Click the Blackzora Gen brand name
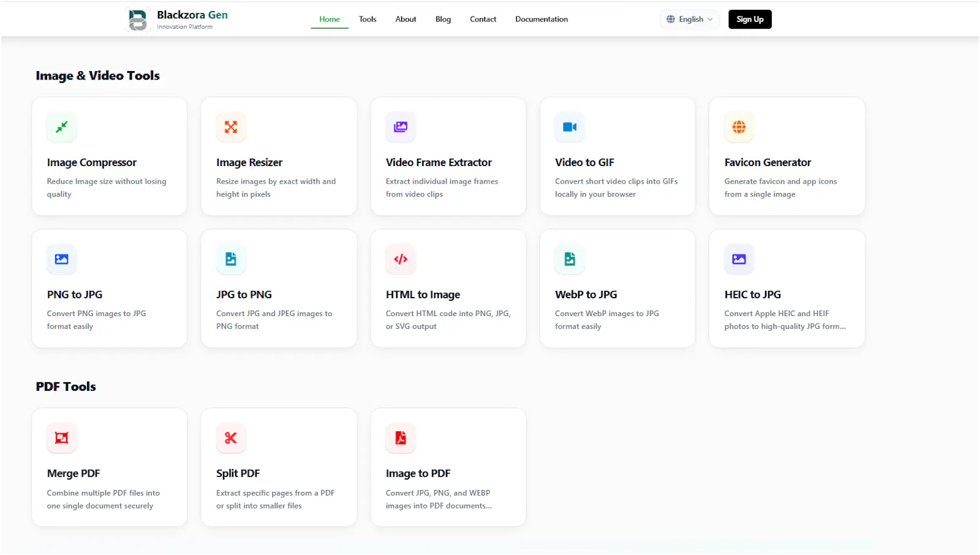 [x=192, y=15]
